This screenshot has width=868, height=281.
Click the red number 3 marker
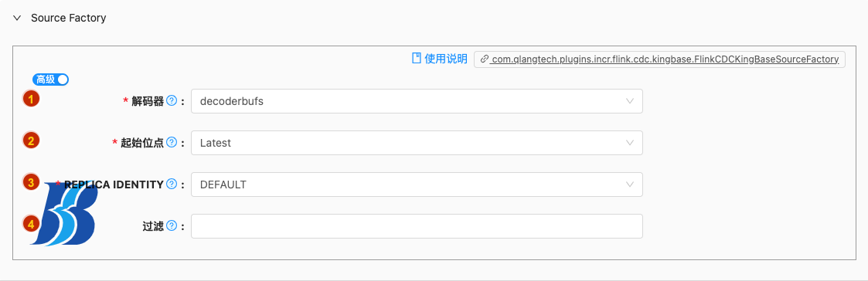pos(31,182)
